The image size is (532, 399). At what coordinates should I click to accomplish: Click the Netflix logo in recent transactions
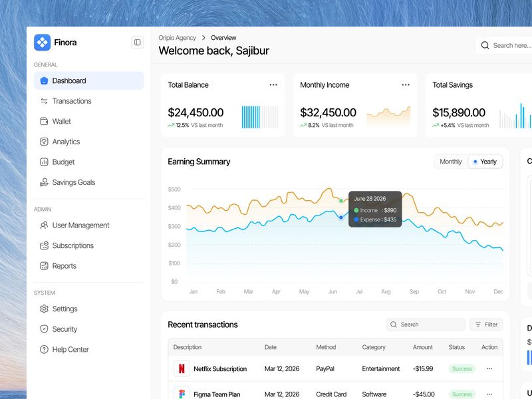pyautogui.click(x=181, y=368)
